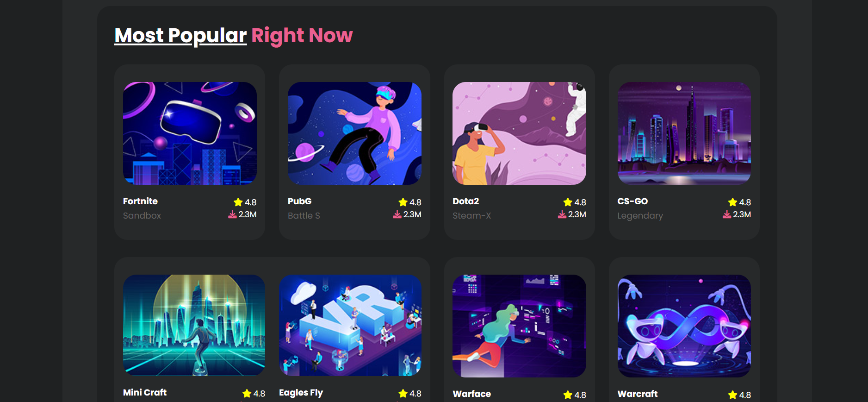Select the Fortnite game title
The width and height of the screenshot is (868, 402).
pyautogui.click(x=140, y=201)
